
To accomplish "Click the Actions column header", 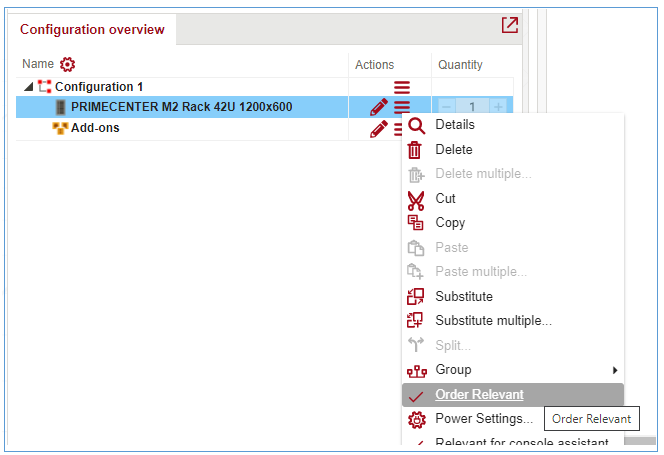I will coord(374,65).
